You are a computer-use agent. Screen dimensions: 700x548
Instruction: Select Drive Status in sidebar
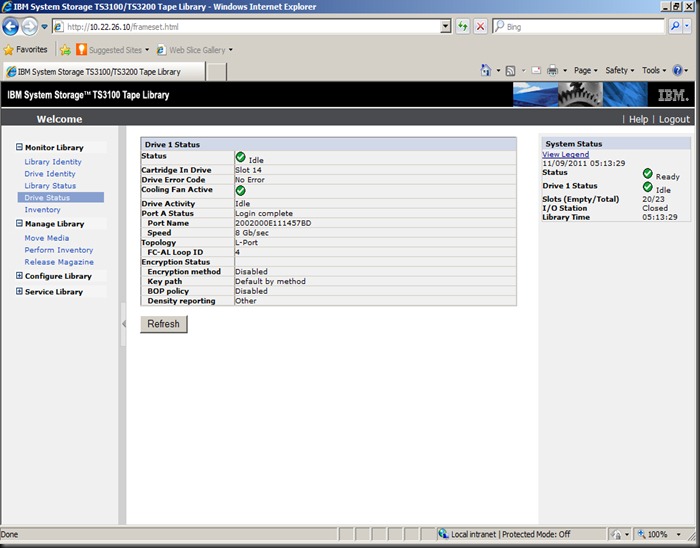(61, 197)
